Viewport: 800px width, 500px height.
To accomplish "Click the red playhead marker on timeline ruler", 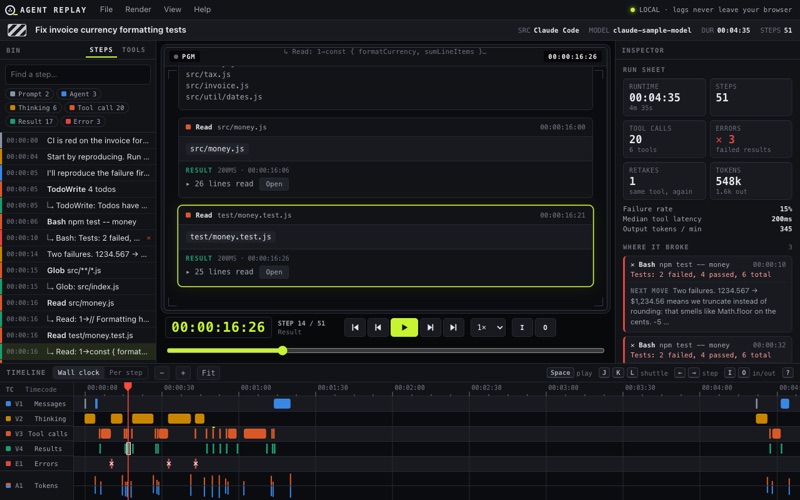I will (128, 386).
